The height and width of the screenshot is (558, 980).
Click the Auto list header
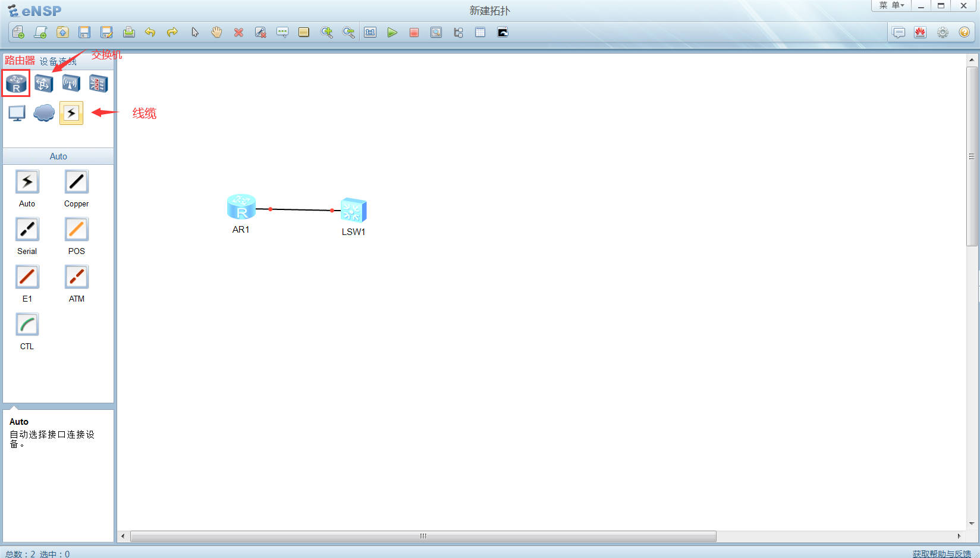(x=58, y=156)
